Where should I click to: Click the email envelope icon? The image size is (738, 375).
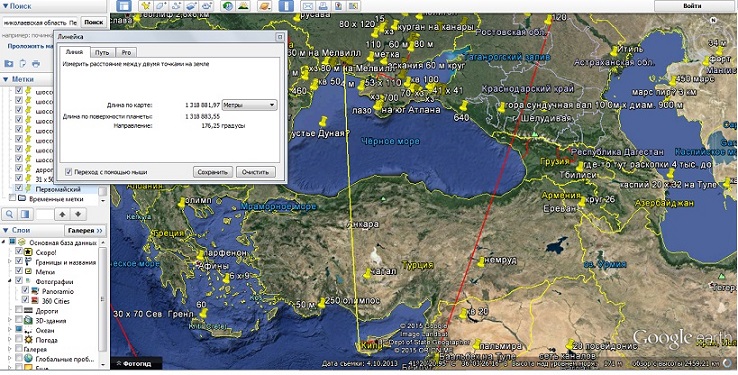click(x=308, y=6)
